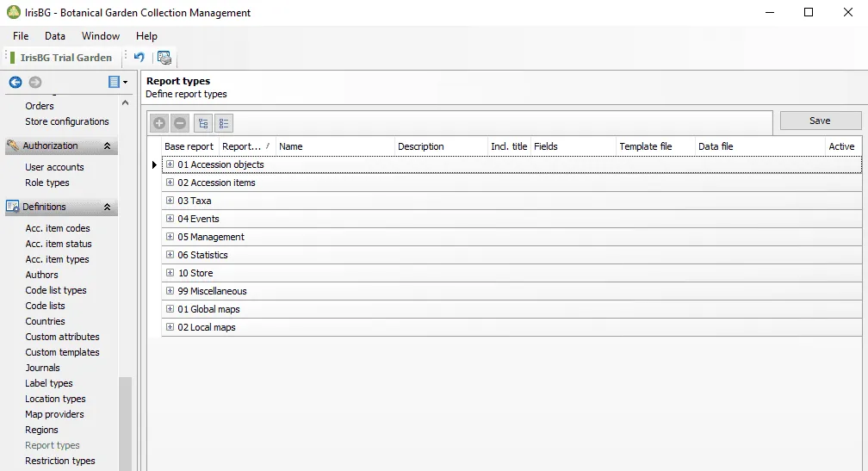Click the Incl. title column header

pos(509,146)
